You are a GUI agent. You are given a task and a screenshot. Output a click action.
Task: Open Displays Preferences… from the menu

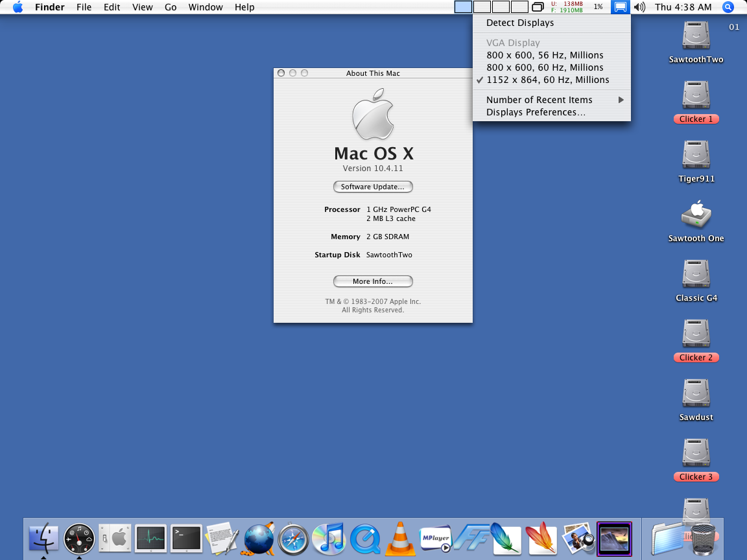click(552, 112)
